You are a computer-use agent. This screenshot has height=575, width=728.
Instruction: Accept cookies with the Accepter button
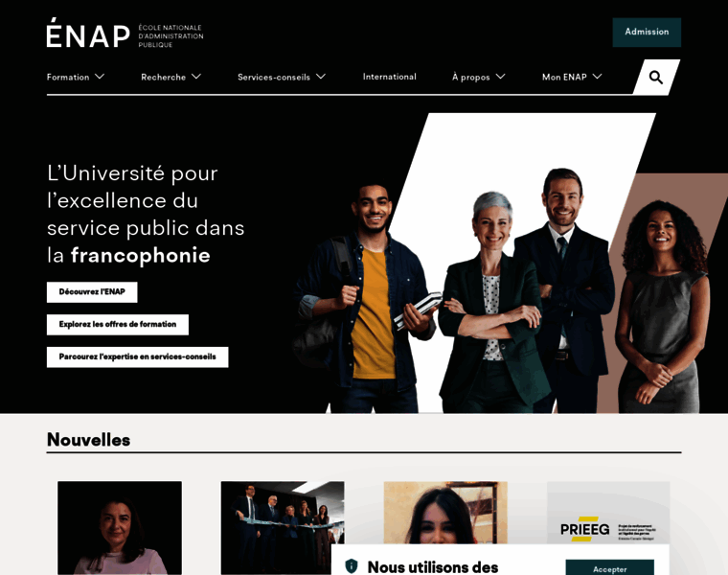[x=609, y=567]
